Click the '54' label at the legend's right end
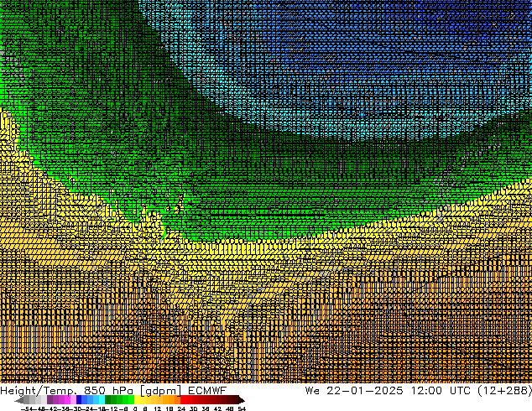 click(x=242, y=408)
